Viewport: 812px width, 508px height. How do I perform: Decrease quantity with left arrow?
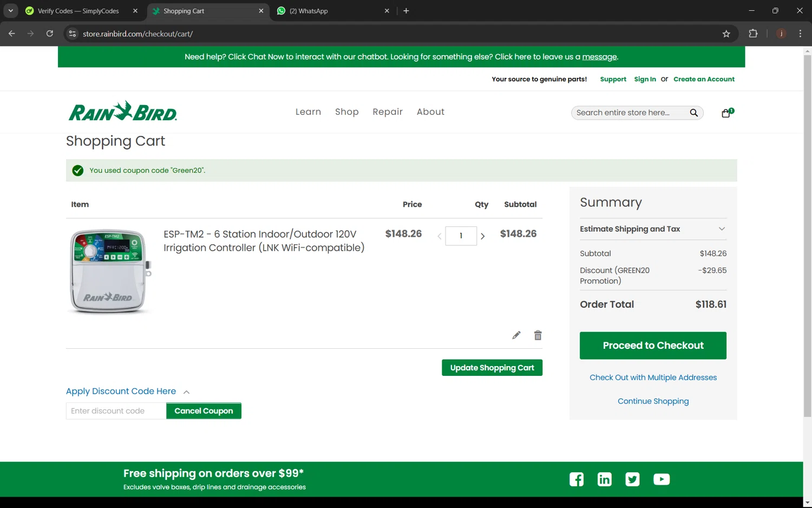click(440, 236)
